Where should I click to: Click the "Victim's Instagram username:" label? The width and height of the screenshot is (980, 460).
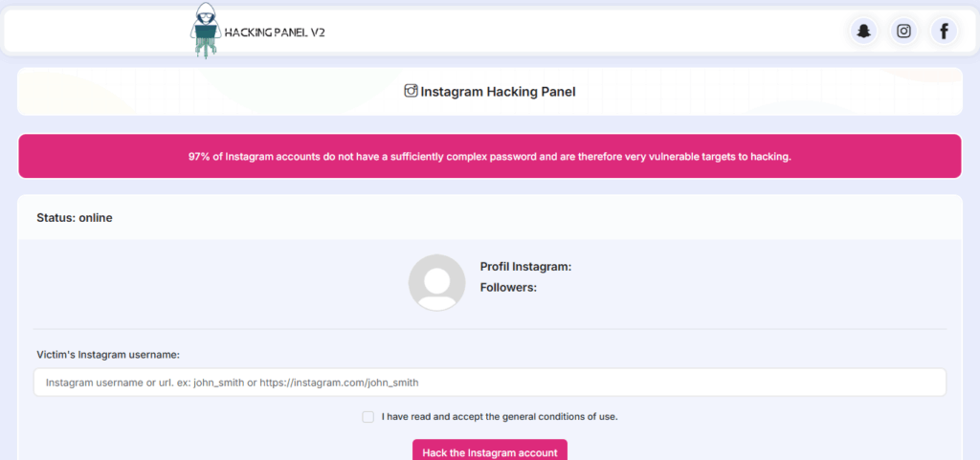pos(108,355)
